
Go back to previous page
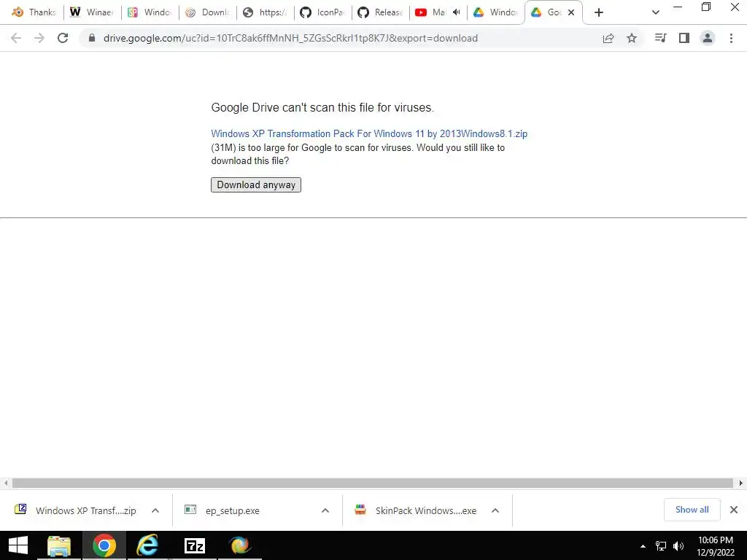[x=16, y=38]
